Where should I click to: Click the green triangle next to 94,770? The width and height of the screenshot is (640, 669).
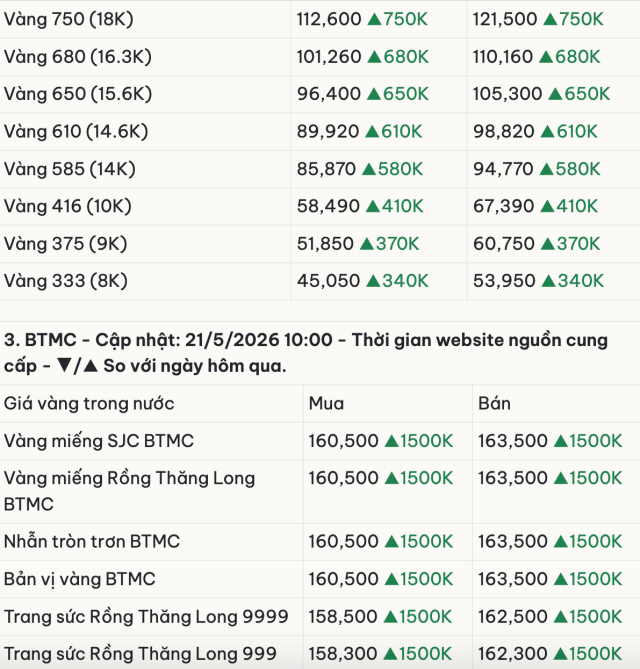click(547, 169)
